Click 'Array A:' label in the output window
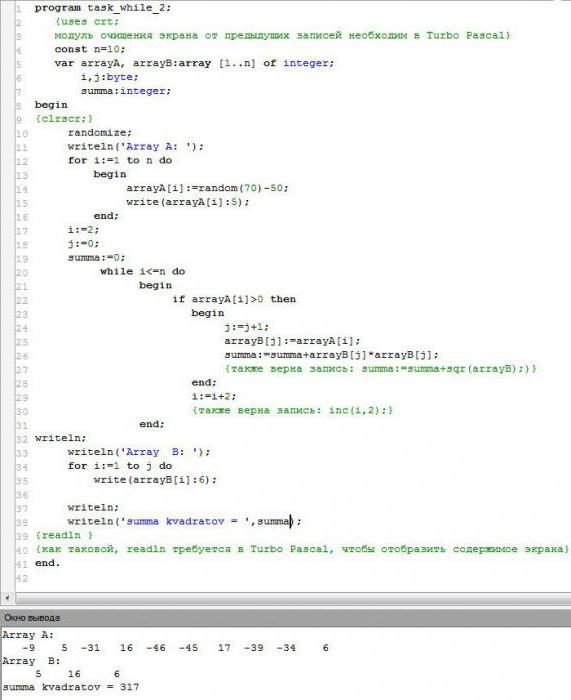 [x=28, y=635]
